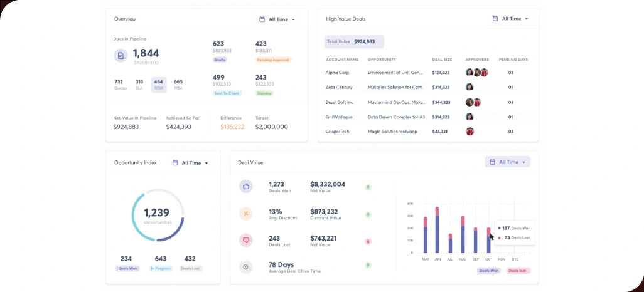Click the Average Deal Close Time clock icon
Screen dimensions: 644x292
coord(246,266)
